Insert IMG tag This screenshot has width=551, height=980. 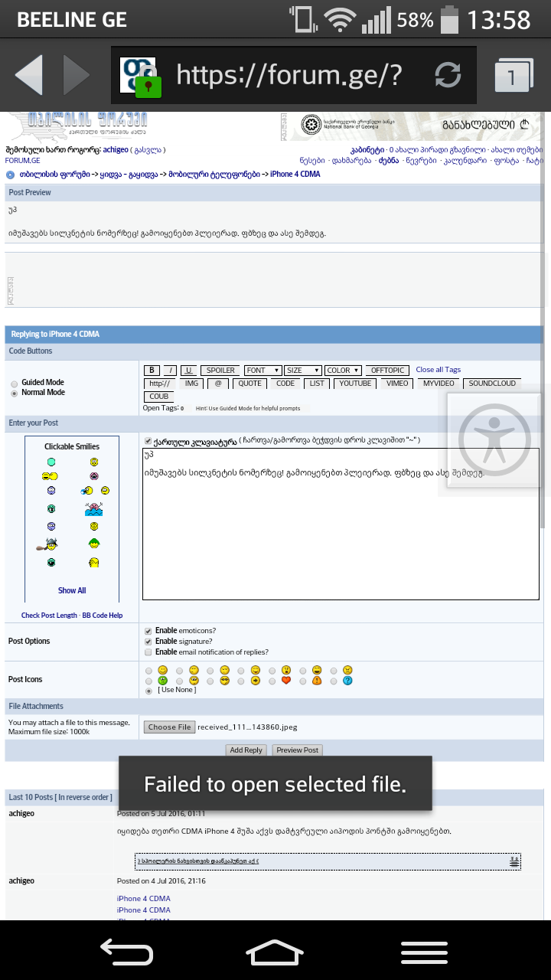[191, 384]
